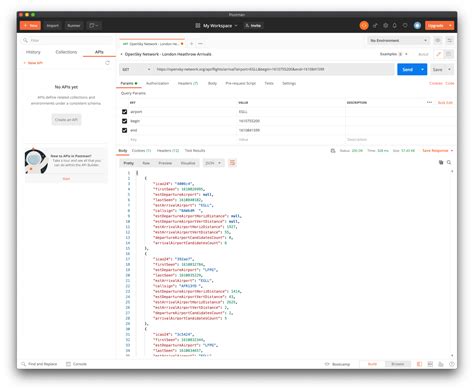Refresh the APIs list
This screenshot has height=391, width=474.
[107, 63]
